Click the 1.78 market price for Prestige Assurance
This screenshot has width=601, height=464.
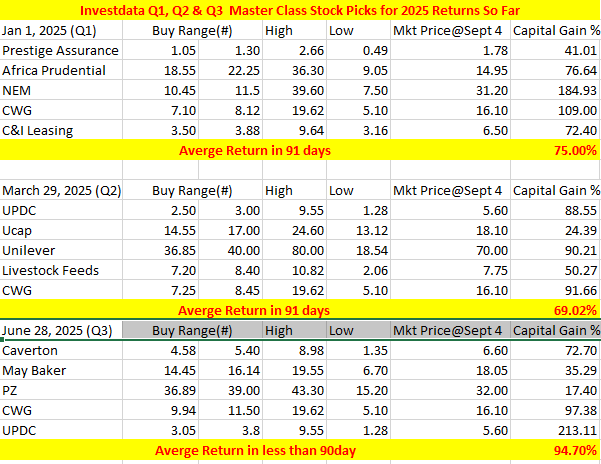(450, 50)
